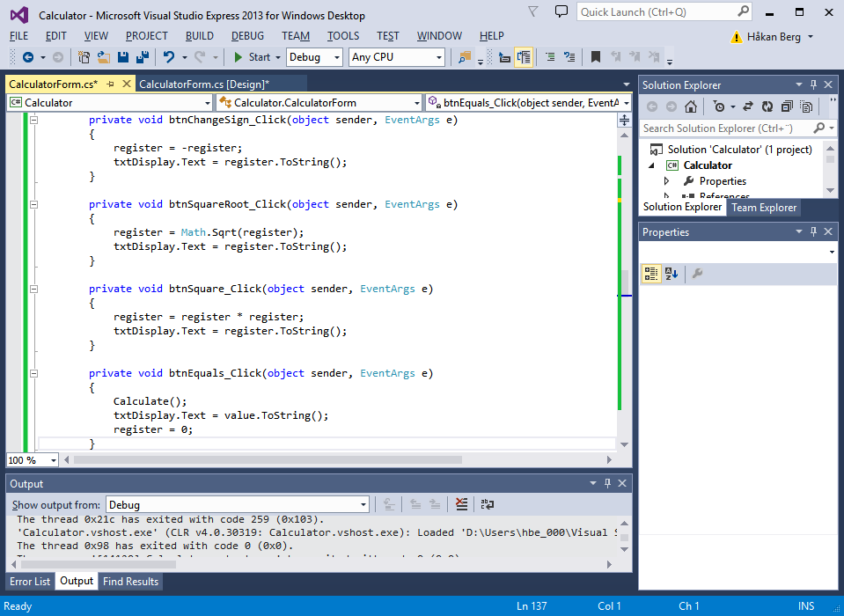
Task: Sort properties alphabetically with the A-Z icon
Action: [x=672, y=274]
